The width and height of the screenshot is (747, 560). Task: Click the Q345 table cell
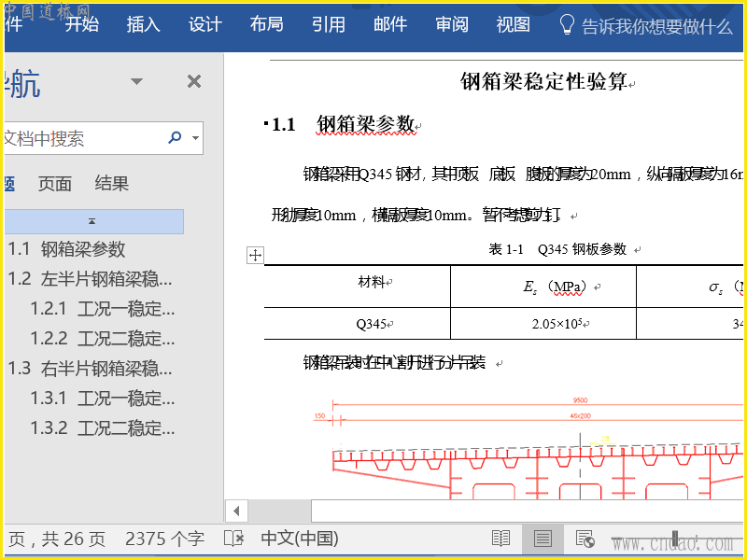pos(358,323)
